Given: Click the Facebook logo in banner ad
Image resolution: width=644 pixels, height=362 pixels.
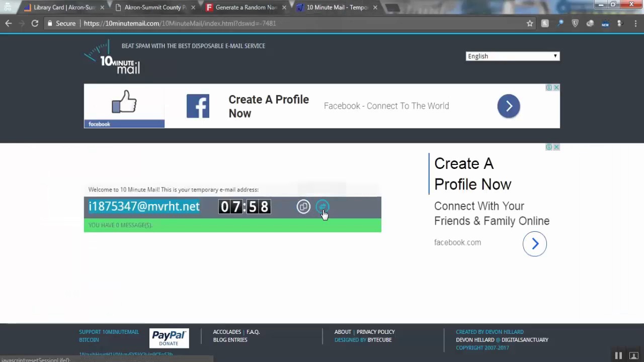Looking at the screenshot, I should tap(198, 106).
